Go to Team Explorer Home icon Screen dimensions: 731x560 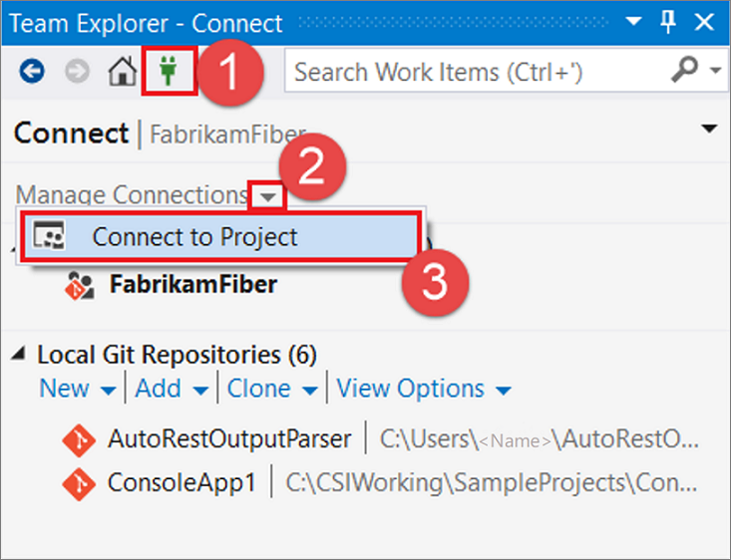coord(123,72)
